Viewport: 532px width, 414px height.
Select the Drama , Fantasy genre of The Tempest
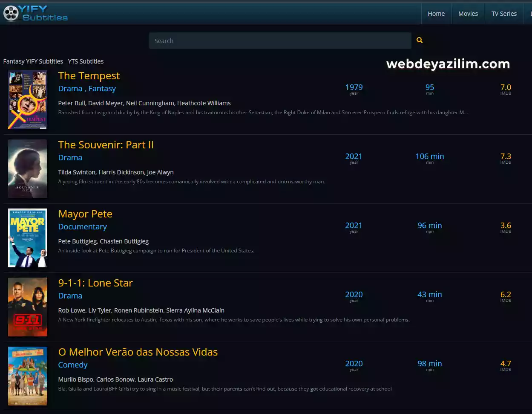[x=87, y=89]
